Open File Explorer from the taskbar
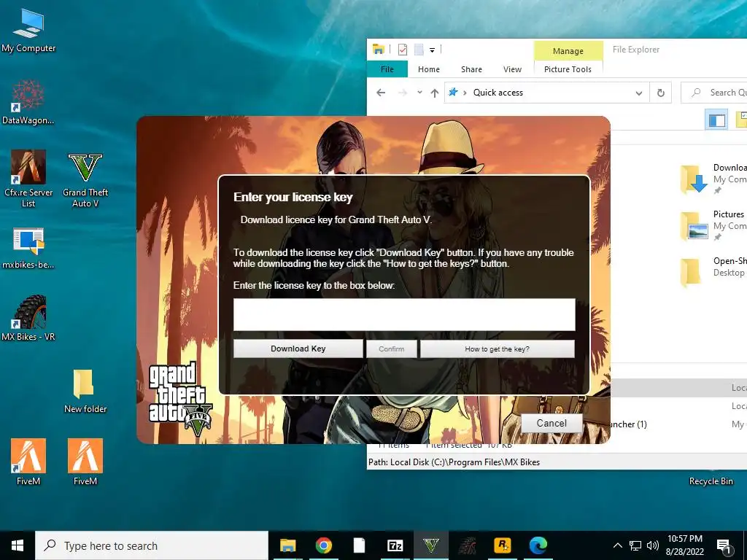Screen dimensions: 747x560 pyautogui.click(x=287, y=545)
